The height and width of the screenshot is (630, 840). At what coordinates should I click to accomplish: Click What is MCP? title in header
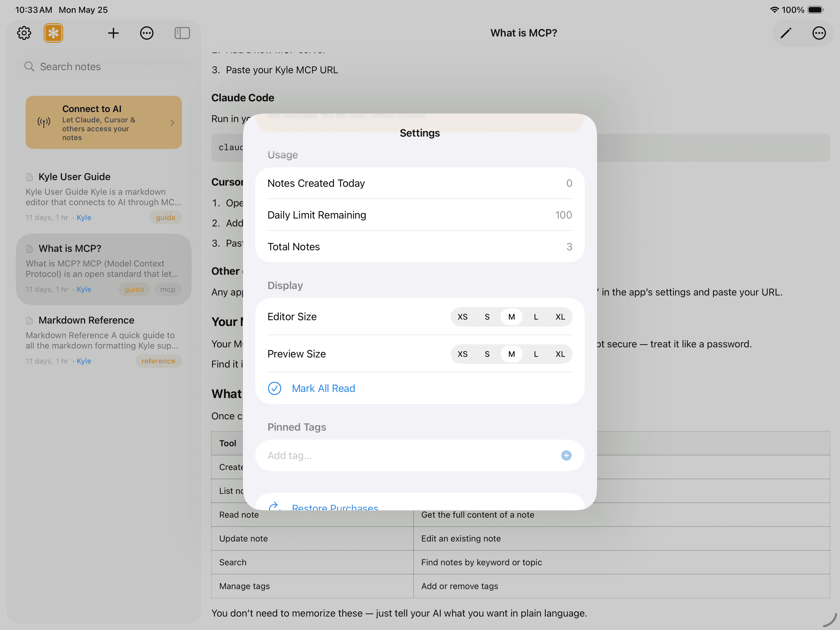[x=524, y=33]
